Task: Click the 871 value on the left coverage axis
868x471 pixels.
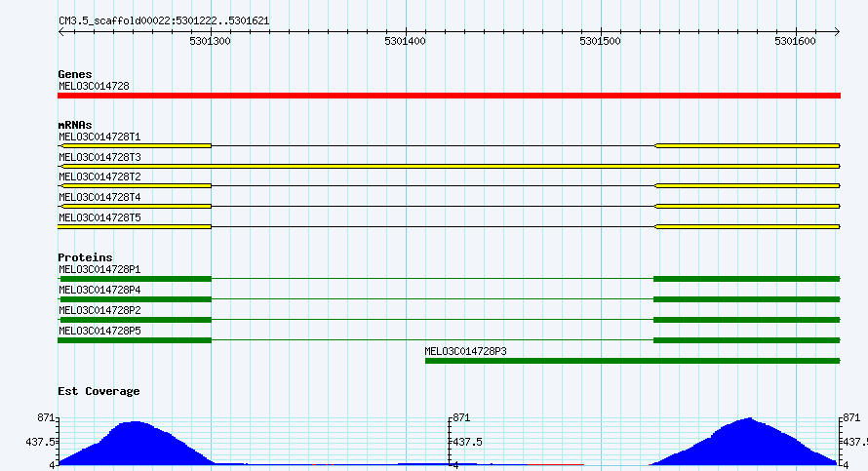Action: (x=46, y=417)
